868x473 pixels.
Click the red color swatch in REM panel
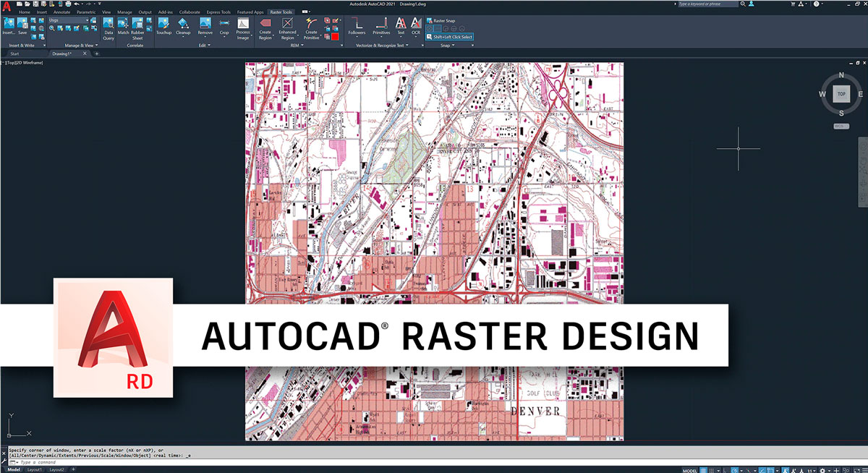(335, 36)
